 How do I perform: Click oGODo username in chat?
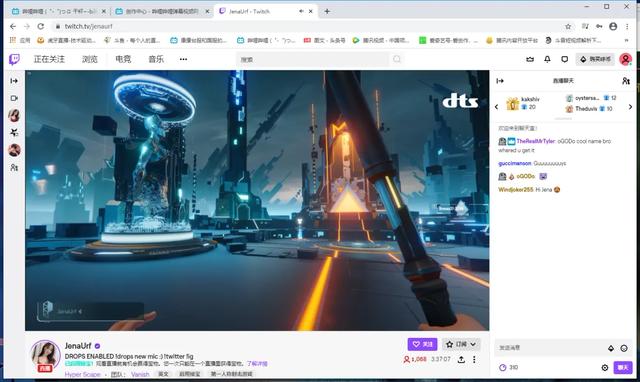click(526, 176)
